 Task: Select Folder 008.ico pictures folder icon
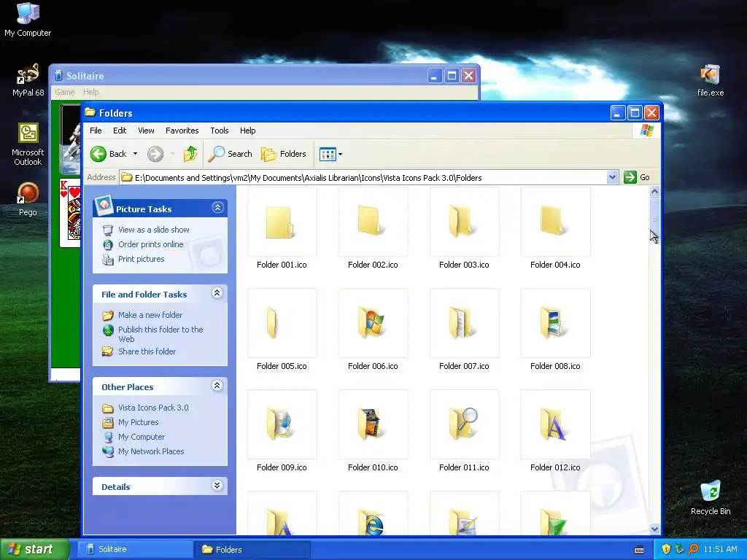(555, 323)
